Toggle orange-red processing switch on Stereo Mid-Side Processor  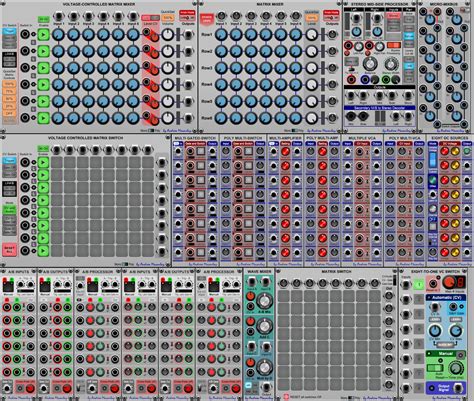coord(393,45)
